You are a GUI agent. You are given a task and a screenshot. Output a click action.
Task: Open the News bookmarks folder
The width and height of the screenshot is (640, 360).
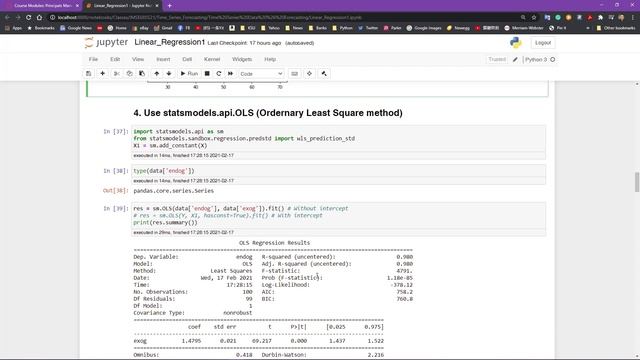[x=294, y=28]
